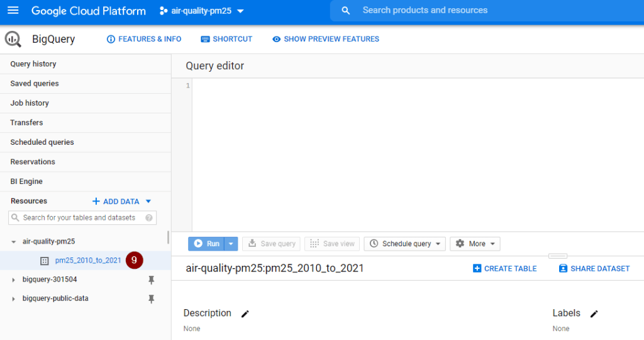Open the hamburger navigation menu
Viewport: 644px width, 340px height.
pyautogui.click(x=13, y=11)
